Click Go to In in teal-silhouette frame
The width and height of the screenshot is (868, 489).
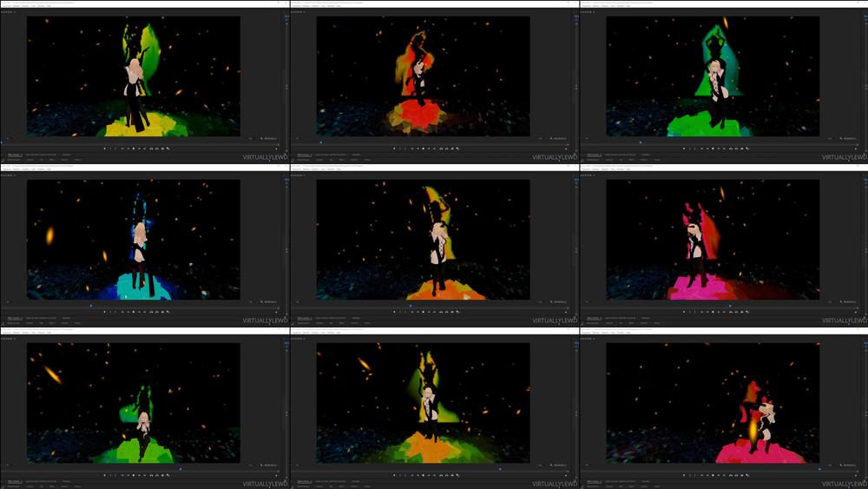tap(701, 149)
